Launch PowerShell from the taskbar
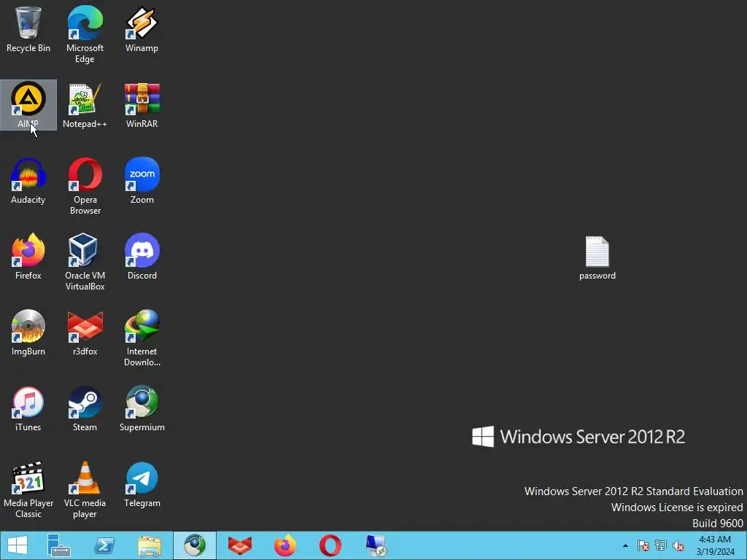 point(104,545)
